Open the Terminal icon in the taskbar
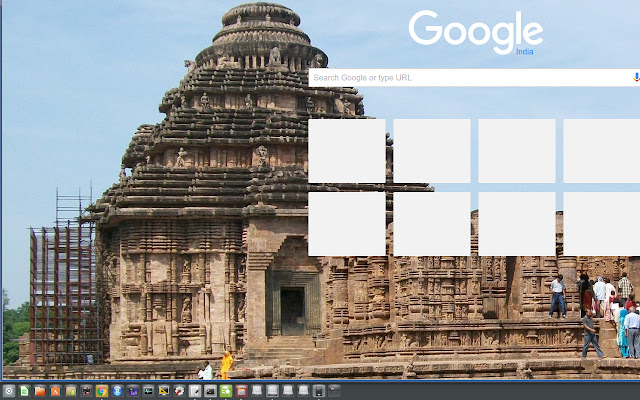 point(211,391)
